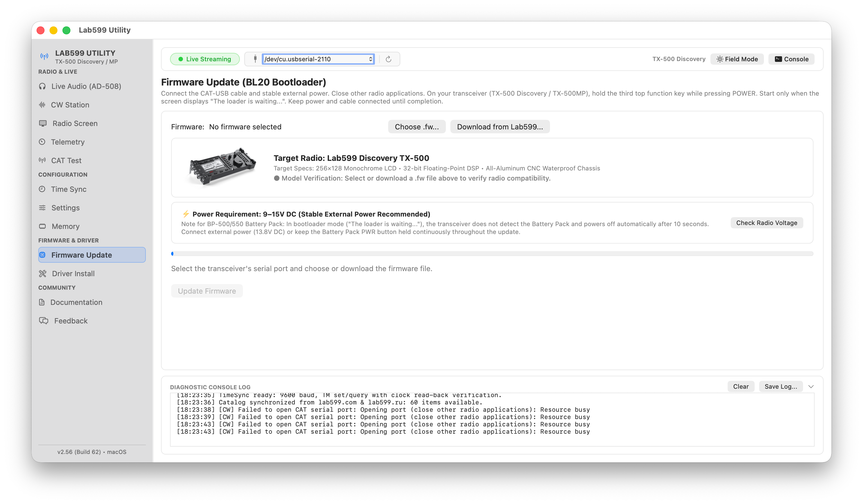The height and width of the screenshot is (504, 863).
Task: Click the sun icon on Field Mode
Action: tap(720, 59)
